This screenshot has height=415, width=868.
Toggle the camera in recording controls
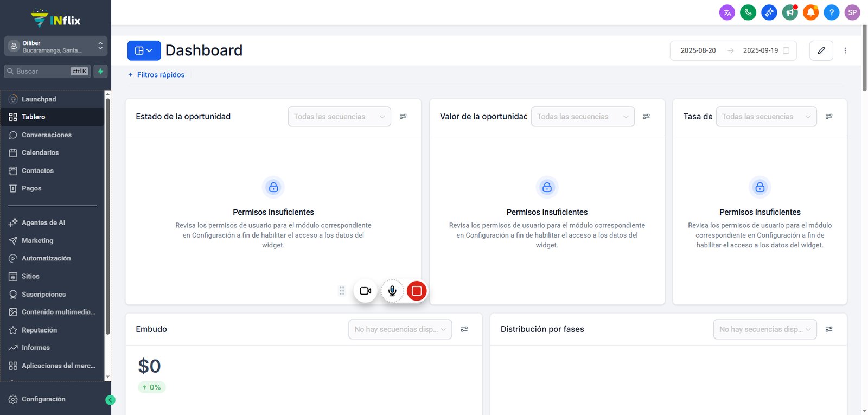pyautogui.click(x=365, y=291)
